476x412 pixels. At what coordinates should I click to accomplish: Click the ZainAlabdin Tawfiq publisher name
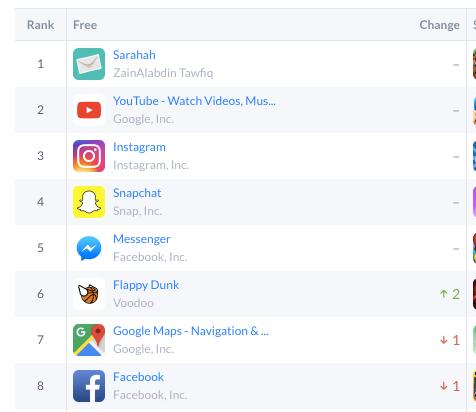pos(163,73)
